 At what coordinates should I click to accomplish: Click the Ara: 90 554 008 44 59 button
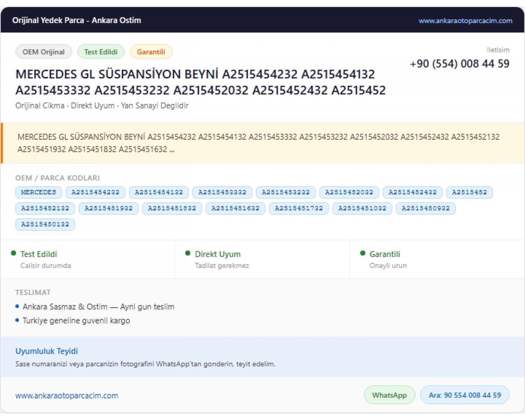pos(465,395)
